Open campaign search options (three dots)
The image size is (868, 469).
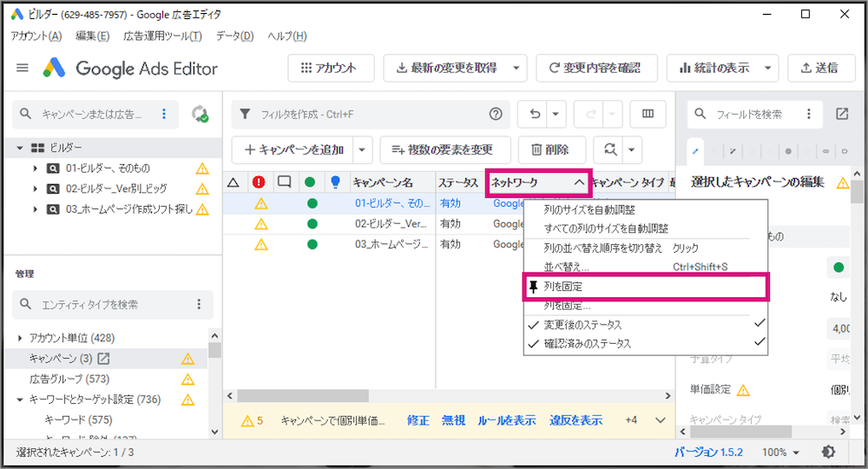pyautogui.click(x=164, y=114)
